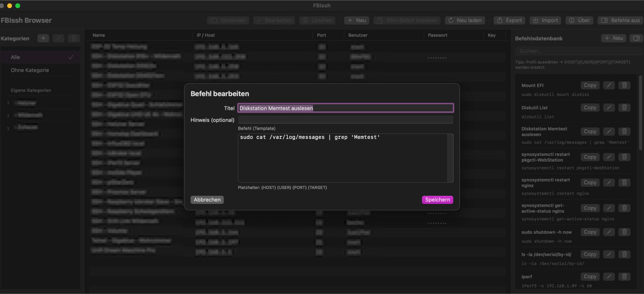Add a new category with plus icon

[x=43, y=38]
